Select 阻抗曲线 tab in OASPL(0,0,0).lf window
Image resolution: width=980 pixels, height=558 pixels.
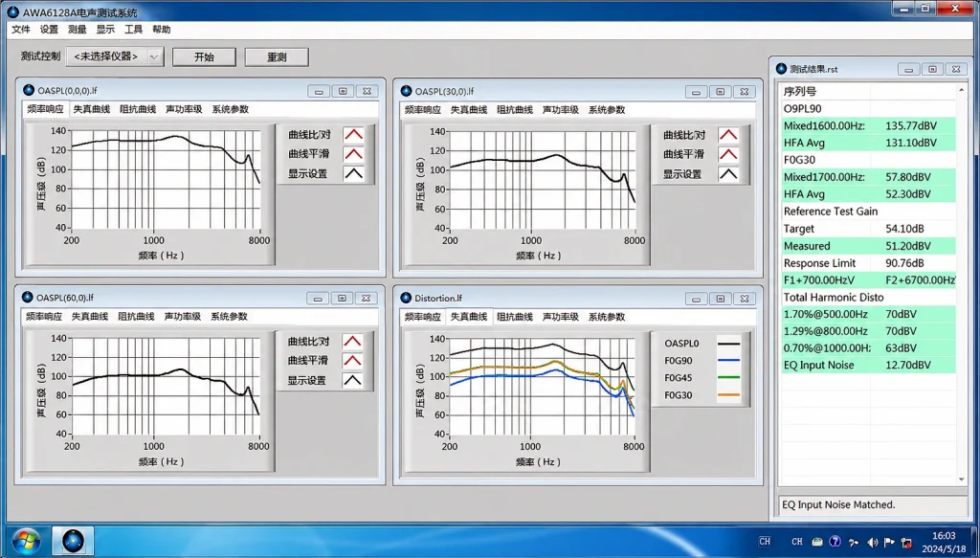pos(138,109)
